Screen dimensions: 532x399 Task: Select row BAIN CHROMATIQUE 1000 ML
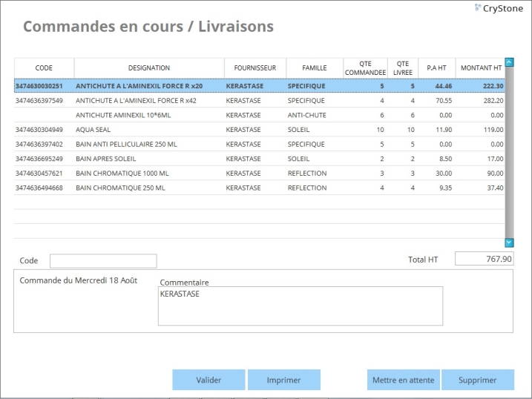coord(259,174)
